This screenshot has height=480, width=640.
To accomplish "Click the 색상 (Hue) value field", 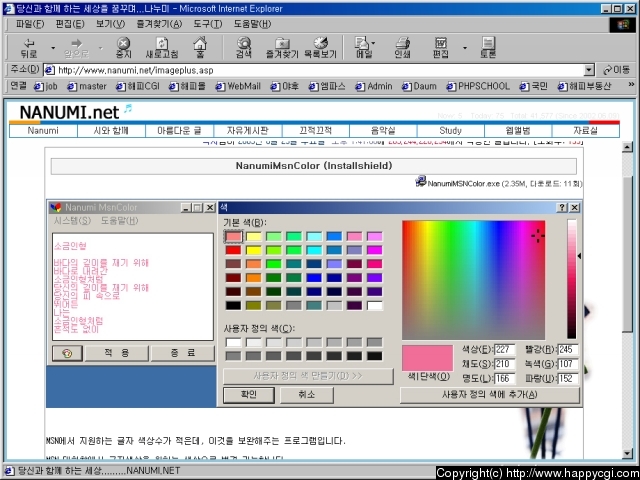I will [504, 349].
